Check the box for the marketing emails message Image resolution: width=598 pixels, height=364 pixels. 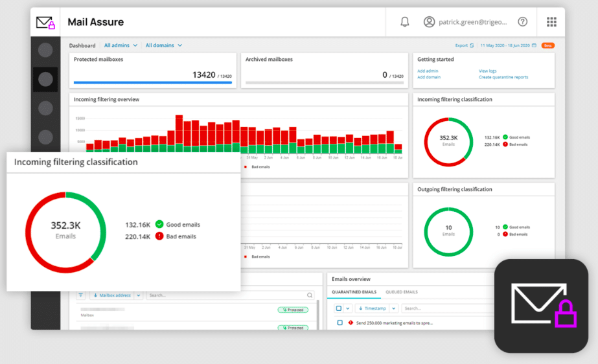click(339, 323)
